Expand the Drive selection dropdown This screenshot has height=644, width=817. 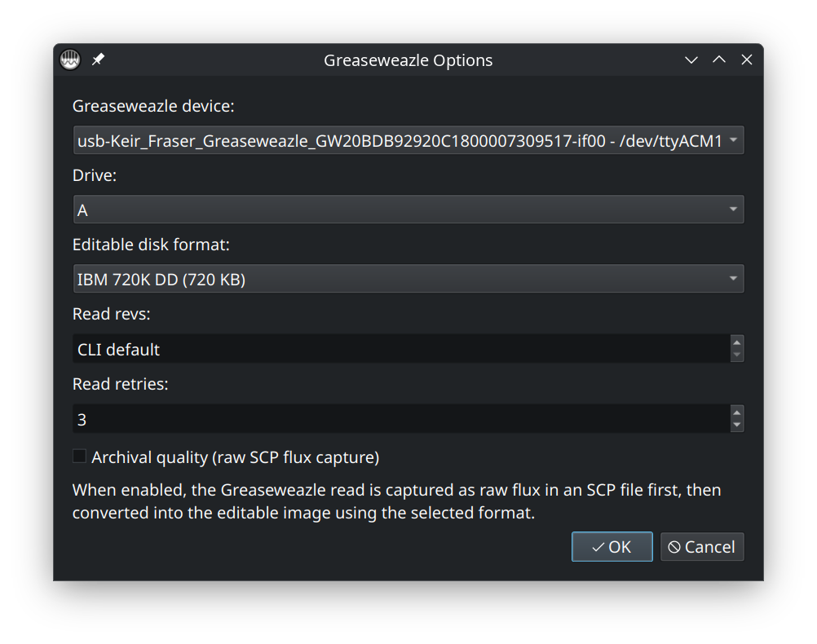click(408, 210)
